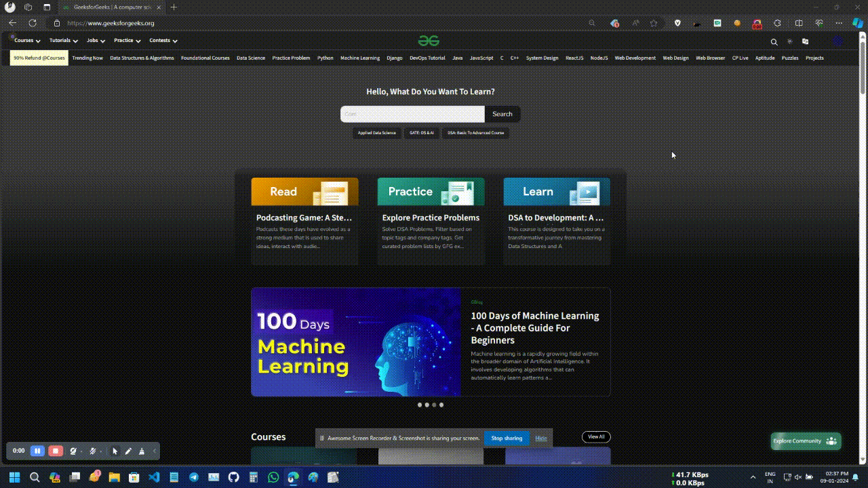
Task: Select Data Structures & Algorithms topic
Action: (142, 58)
